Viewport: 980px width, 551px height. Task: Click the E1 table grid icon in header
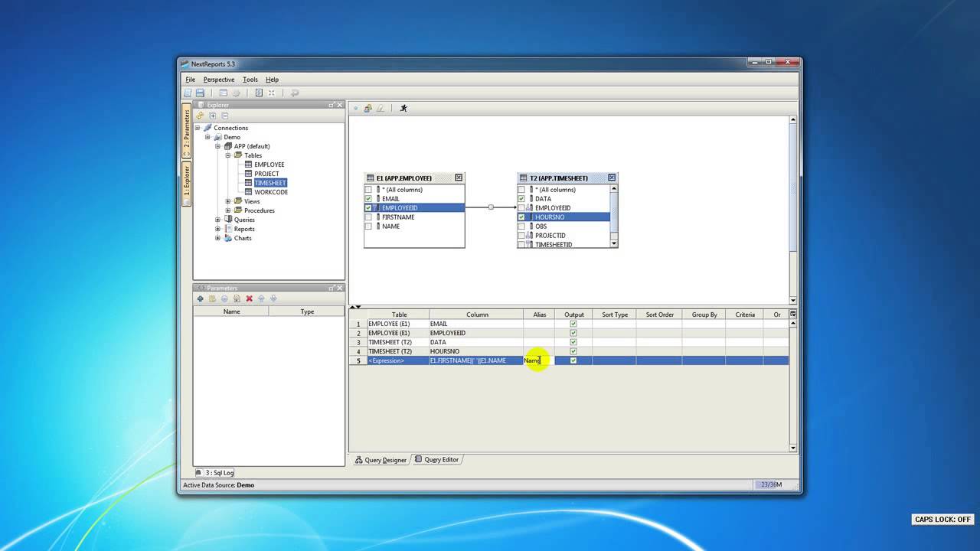[x=371, y=178]
